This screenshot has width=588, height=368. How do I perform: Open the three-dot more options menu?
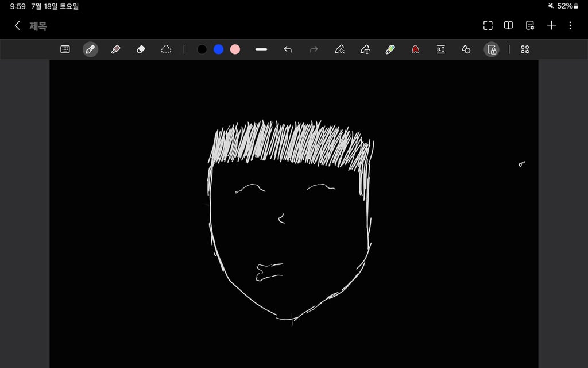click(x=570, y=25)
